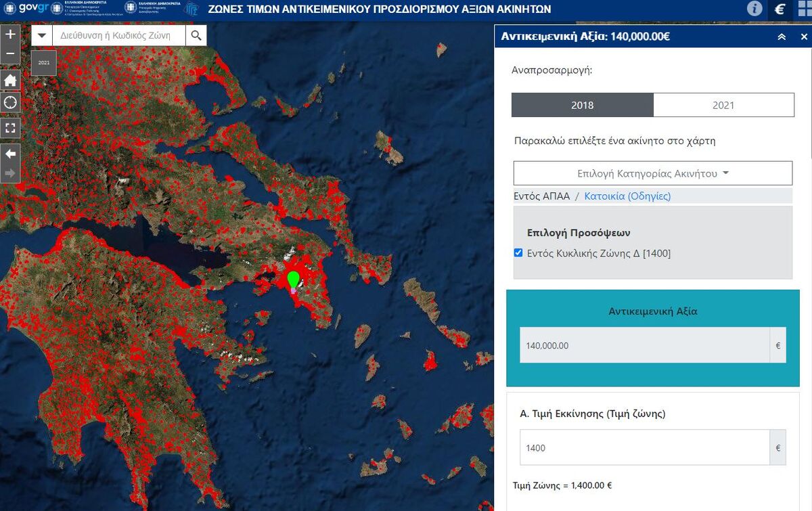This screenshot has height=511, width=812.
Task: Click the euro calculator icon
Action: tap(780, 9)
